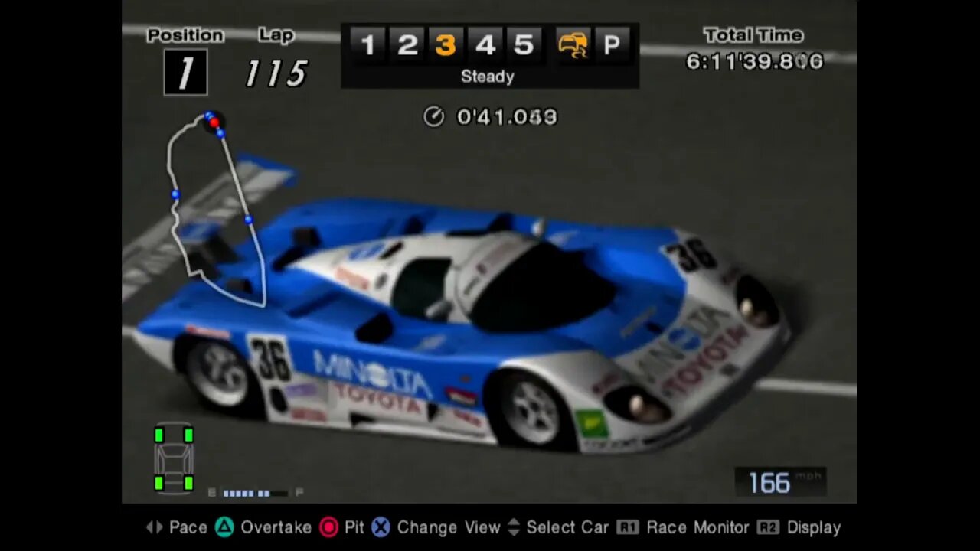Image resolution: width=980 pixels, height=551 pixels.
Task: Select pace level 2
Action: tap(407, 44)
